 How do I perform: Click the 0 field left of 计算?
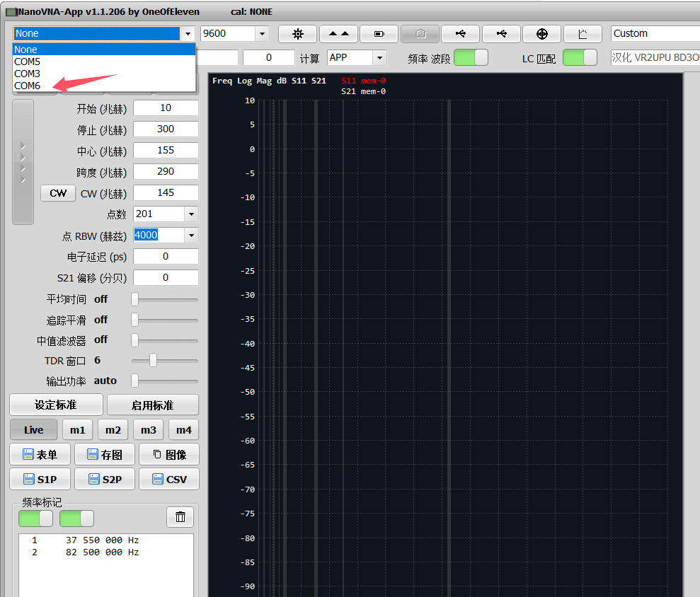269,57
